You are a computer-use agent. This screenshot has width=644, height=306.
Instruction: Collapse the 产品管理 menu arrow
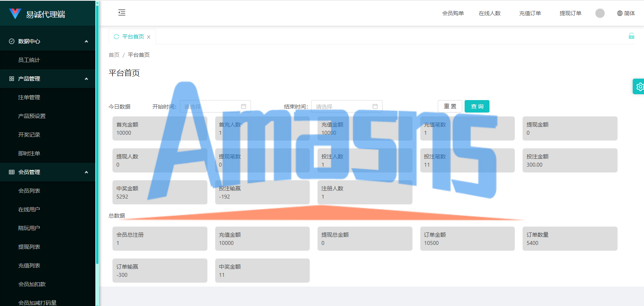[86, 79]
